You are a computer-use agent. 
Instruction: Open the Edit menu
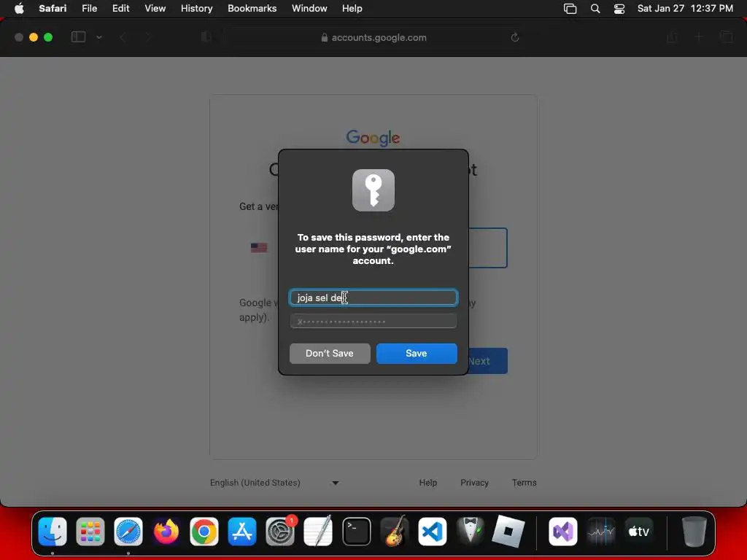click(x=120, y=9)
